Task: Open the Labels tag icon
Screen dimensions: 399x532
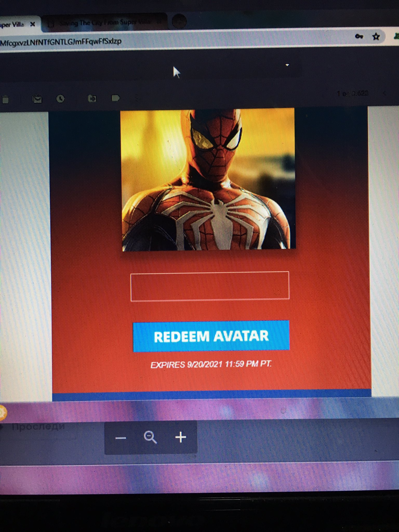Action: point(115,98)
